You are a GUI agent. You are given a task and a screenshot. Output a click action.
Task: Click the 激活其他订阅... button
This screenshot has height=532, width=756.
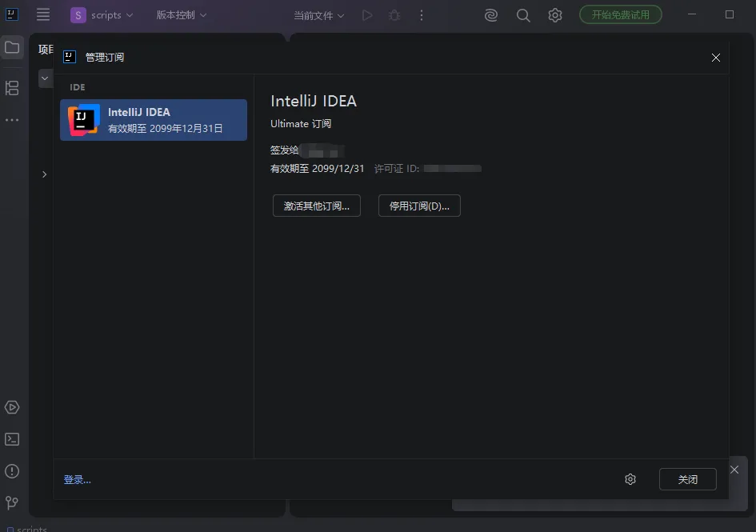pyautogui.click(x=316, y=206)
